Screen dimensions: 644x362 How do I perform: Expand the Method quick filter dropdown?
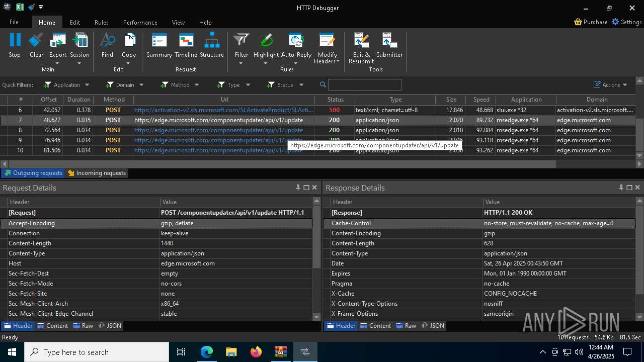pos(197,85)
